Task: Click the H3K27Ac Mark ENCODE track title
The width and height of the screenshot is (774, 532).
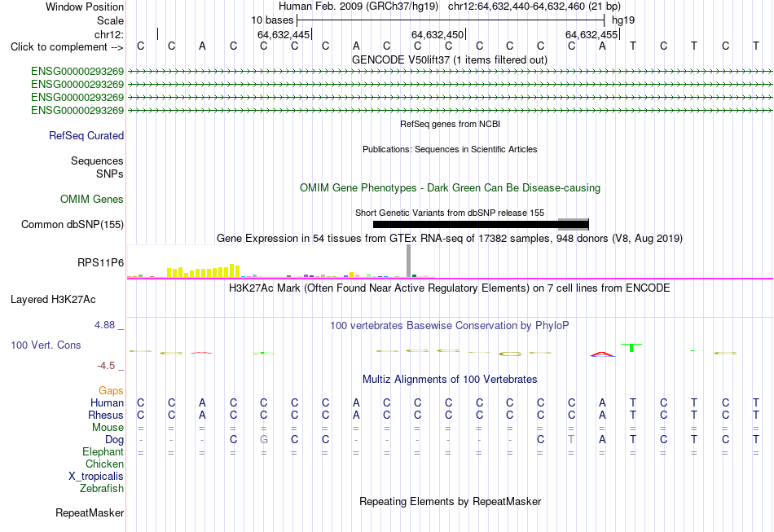Action: [450, 288]
